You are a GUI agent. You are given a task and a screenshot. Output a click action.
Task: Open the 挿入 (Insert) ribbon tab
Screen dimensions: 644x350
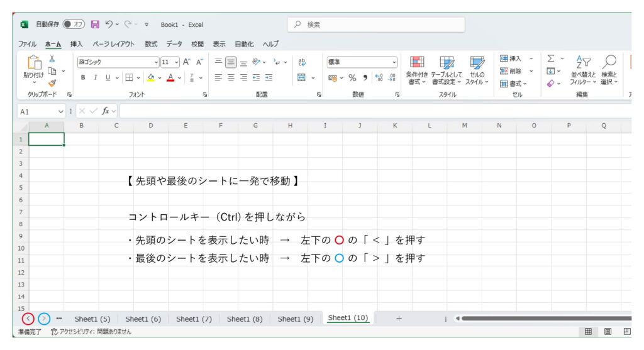76,44
